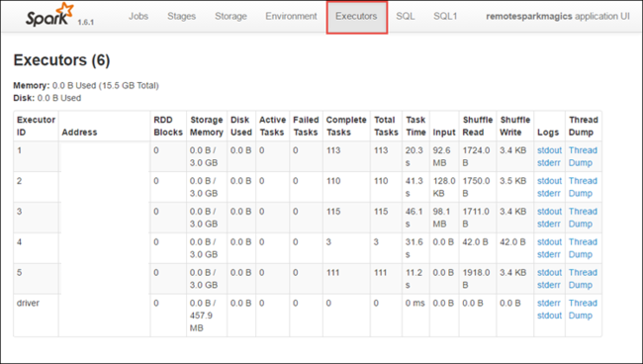Open stderr log for executor 4
Viewport: 643px width, 364px height.
pyautogui.click(x=549, y=254)
